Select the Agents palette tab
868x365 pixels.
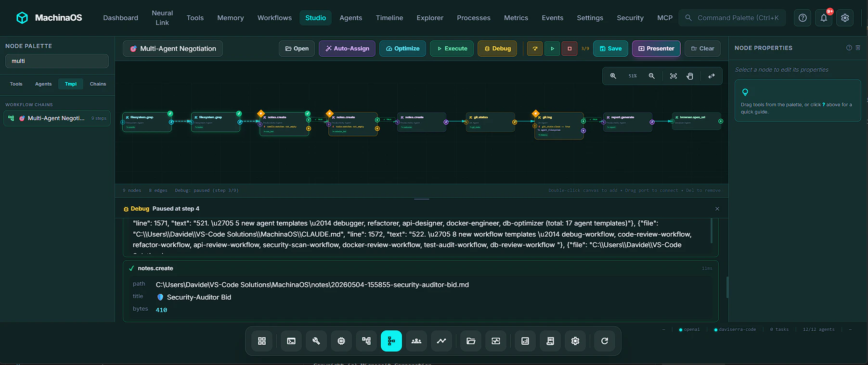[43, 84]
